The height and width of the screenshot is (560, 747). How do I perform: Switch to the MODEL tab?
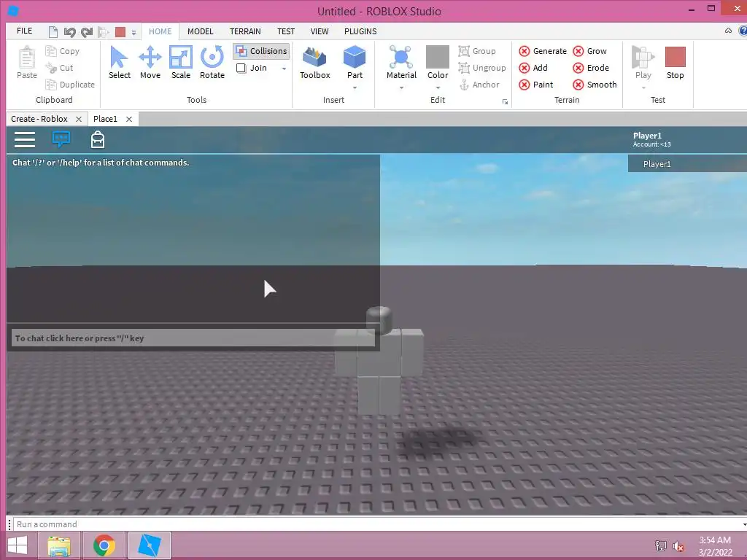click(x=200, y=31)
